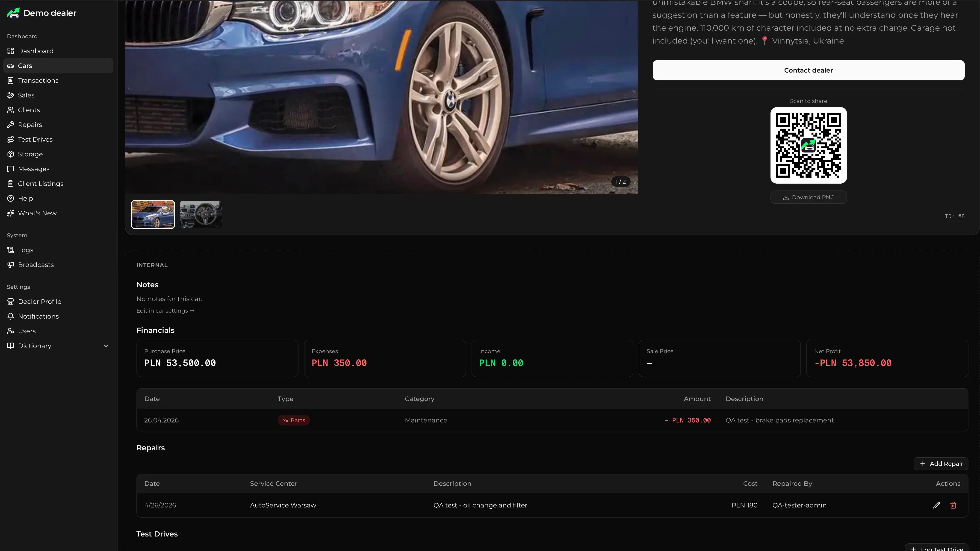
Task: Click the QA test - brake pads replacement description
Action: click(x=779, y=421)
